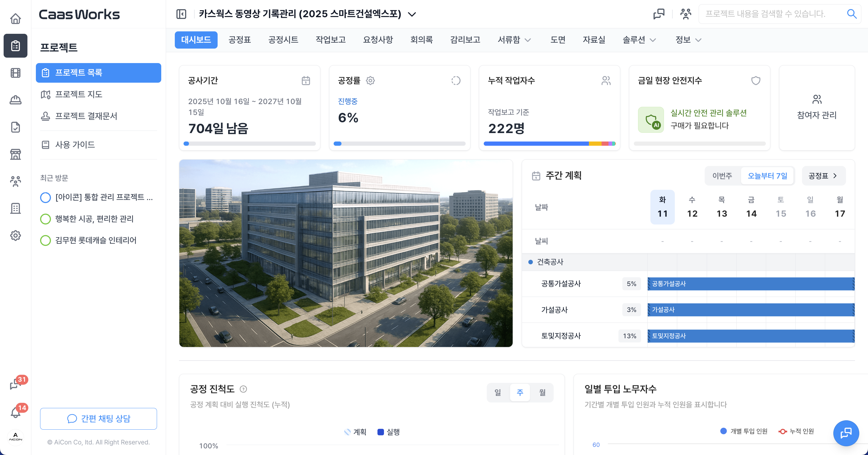Switch to the 회의록 tab
The width and height of the screenshot is (868, 455).
pyautogui.click(x=421, y=40)
